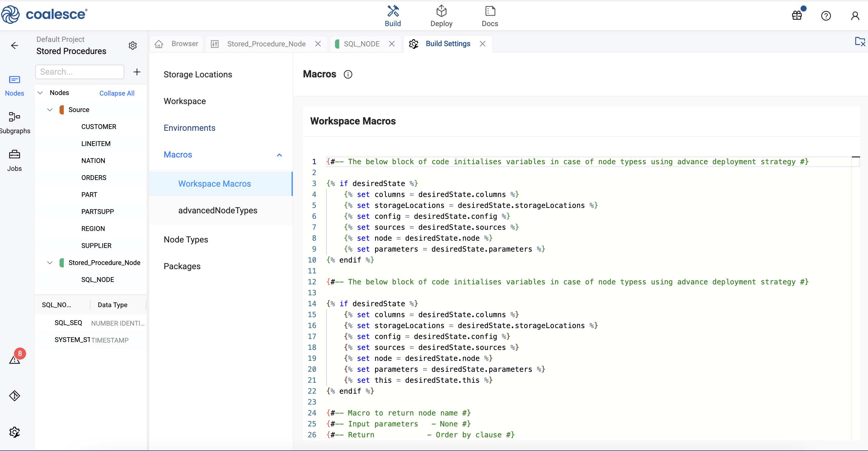Open the problems warning icon with badge 8
The height and width of the screenshot is (451, 868).
(x=15, y=359)
